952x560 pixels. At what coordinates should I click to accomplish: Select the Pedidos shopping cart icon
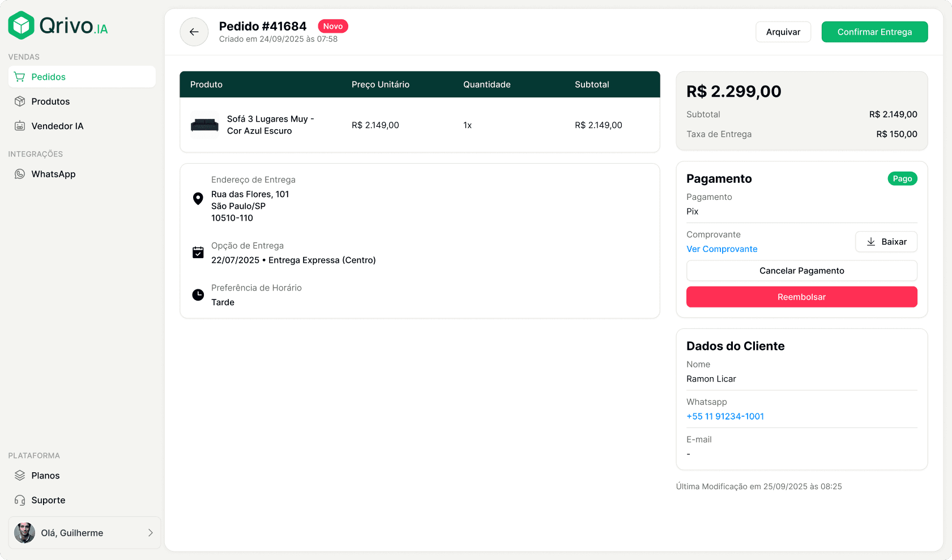coord(20,76)
